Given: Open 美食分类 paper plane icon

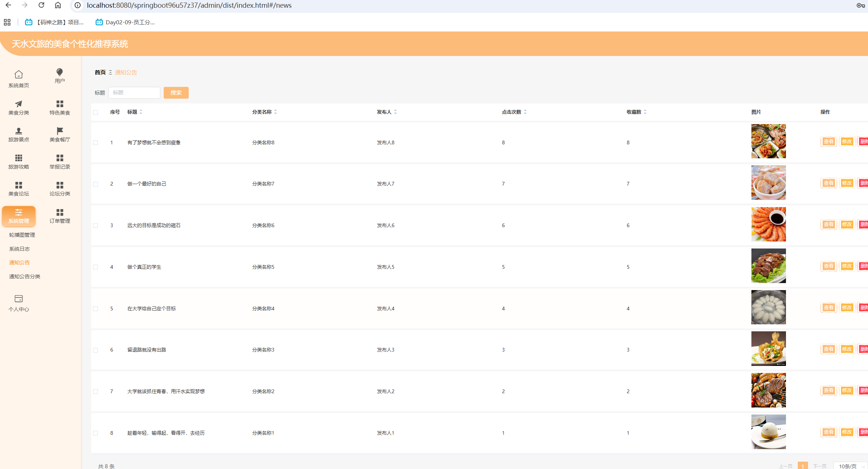Looking at the screenshot, I should tap(18, 104).
